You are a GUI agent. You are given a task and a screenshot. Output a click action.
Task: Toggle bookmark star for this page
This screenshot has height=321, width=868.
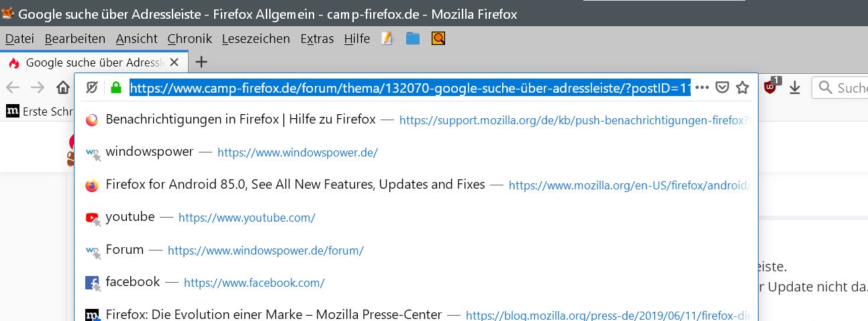(x=742, y=87)
